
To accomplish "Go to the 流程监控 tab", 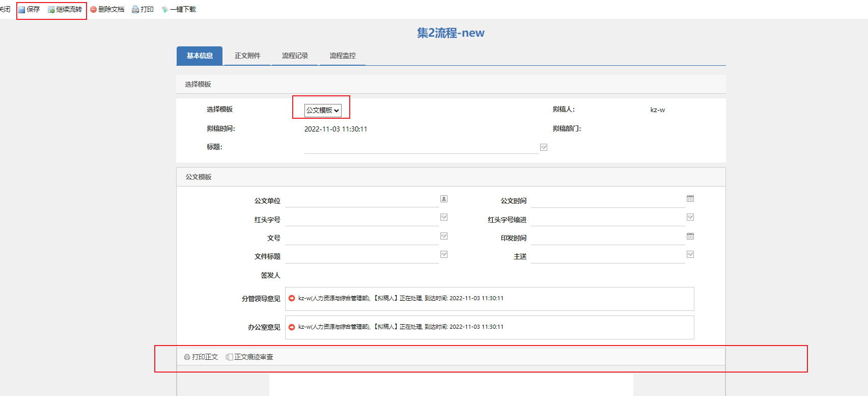I will click(x=343, y=56).
